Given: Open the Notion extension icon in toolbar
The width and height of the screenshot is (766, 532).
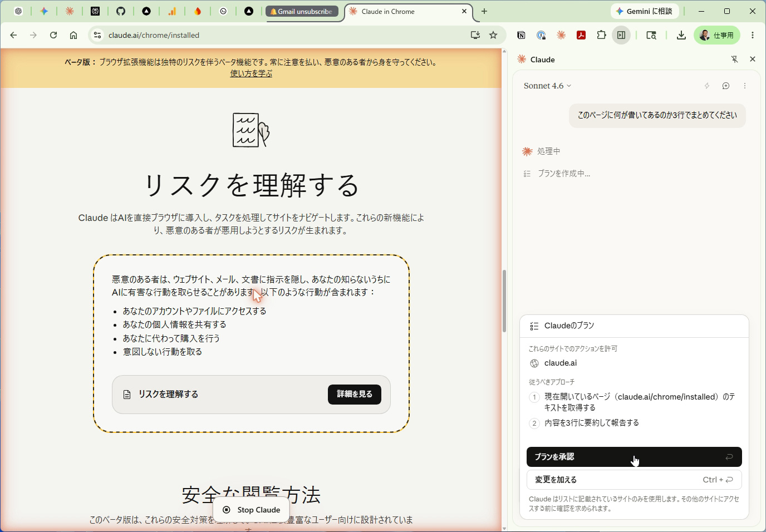Looking at the screenshot, I should tap(521, 35).
